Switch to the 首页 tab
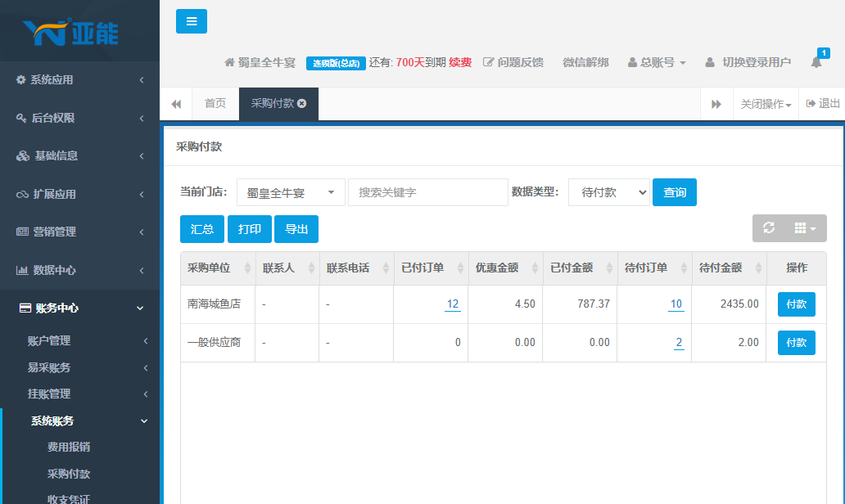The image size is (845, 504). tap(215, 103)
